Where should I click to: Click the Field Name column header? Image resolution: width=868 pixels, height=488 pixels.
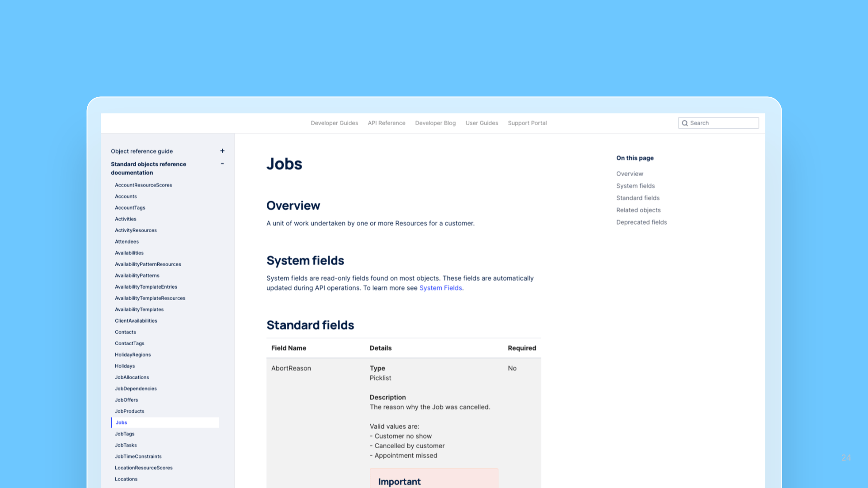(x=288, y=348)
